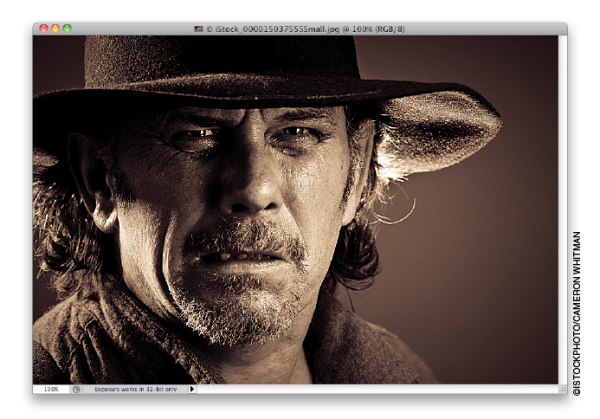Screen dimensions: 600x419
Task: Click the window resize grip in the corner
Action: [562, 389]
